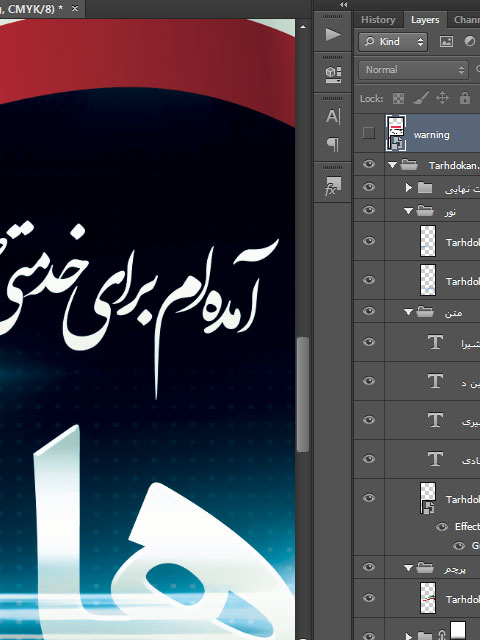Collapse the Tarhdokan group triangle

click(392, 165)
